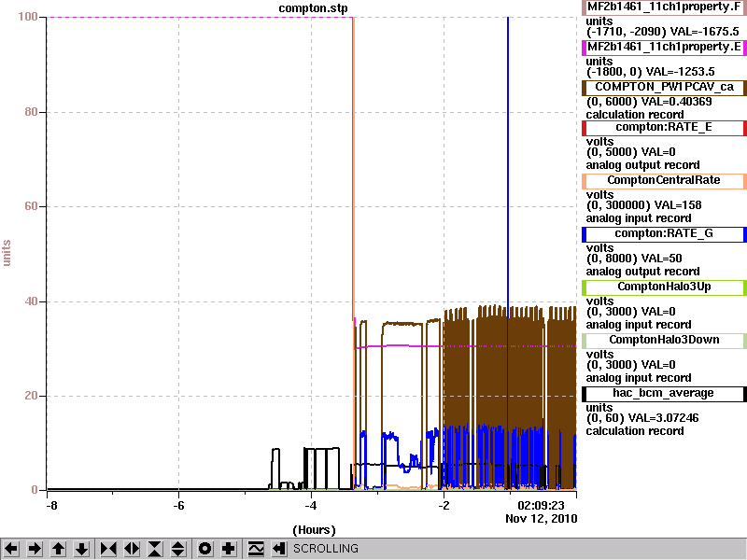Viewport: 747px width, 560px height.
Task: Select the hac_bcm_average legend entry
Action: click(x=664, y=393)
